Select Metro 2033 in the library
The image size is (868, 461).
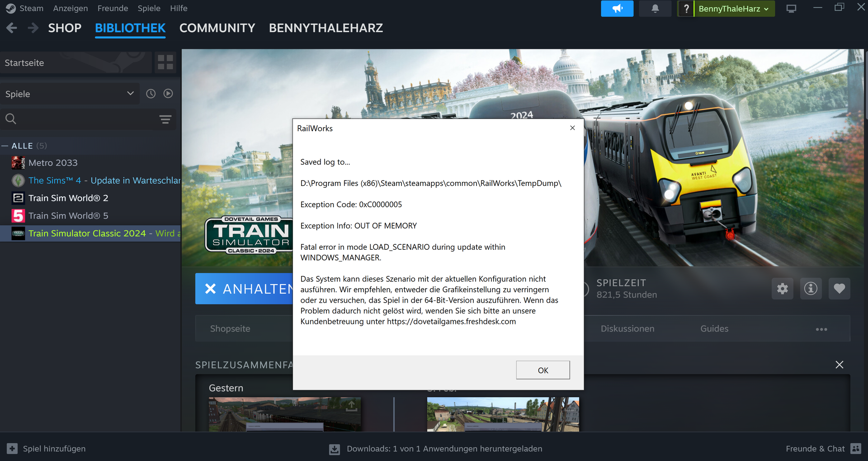pos(90,163)
